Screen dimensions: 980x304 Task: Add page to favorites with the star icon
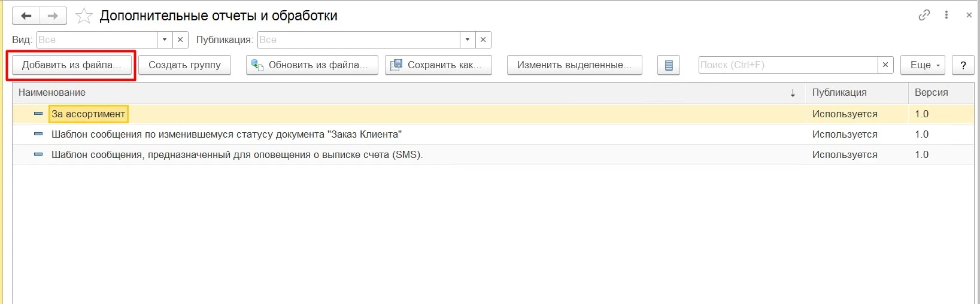pyautogui.click(x=84, y=16)
